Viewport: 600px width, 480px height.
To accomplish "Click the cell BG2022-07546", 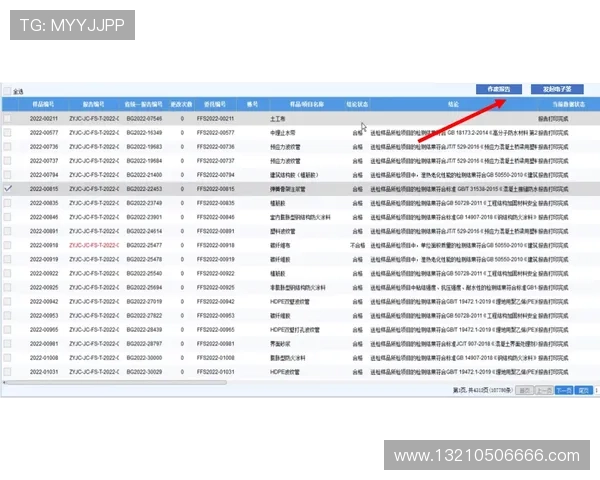I will [x=144, y=119].
